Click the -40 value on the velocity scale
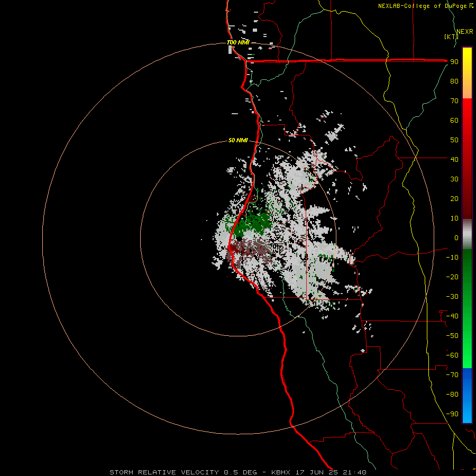The width and height of the screenshot is (476, 476). (452, 316)
